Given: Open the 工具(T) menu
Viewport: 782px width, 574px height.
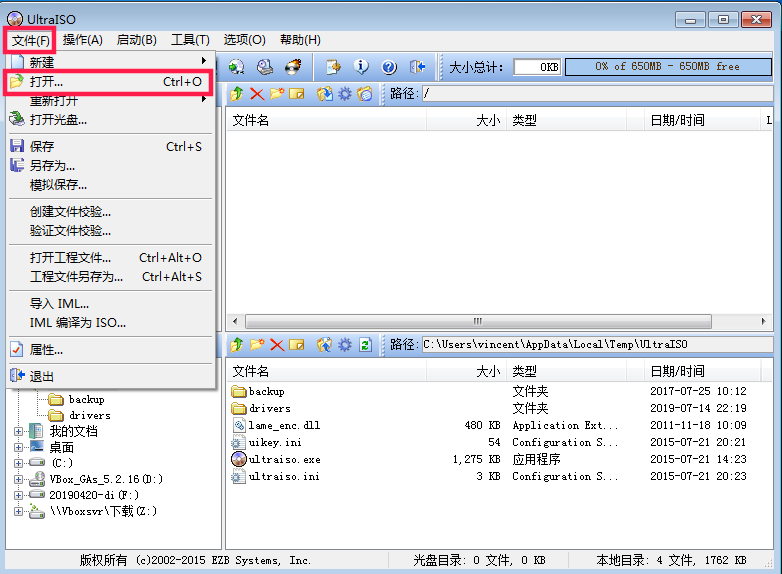Looking at the screenshot, I should coord(190,40).
